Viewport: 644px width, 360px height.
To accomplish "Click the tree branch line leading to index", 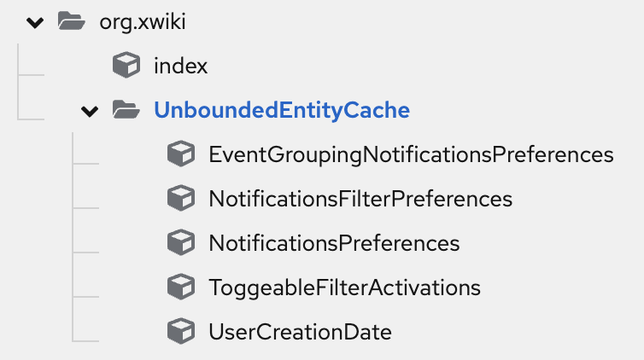I will pos(31,75).
